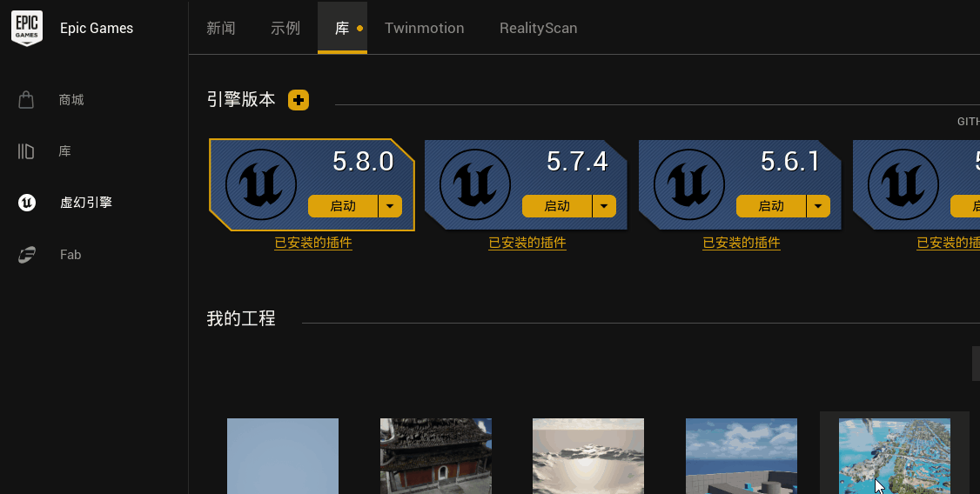
Task: Select the 虚幻引擎 Unreal Engine sidebar icon
Action: click(27, 203)
